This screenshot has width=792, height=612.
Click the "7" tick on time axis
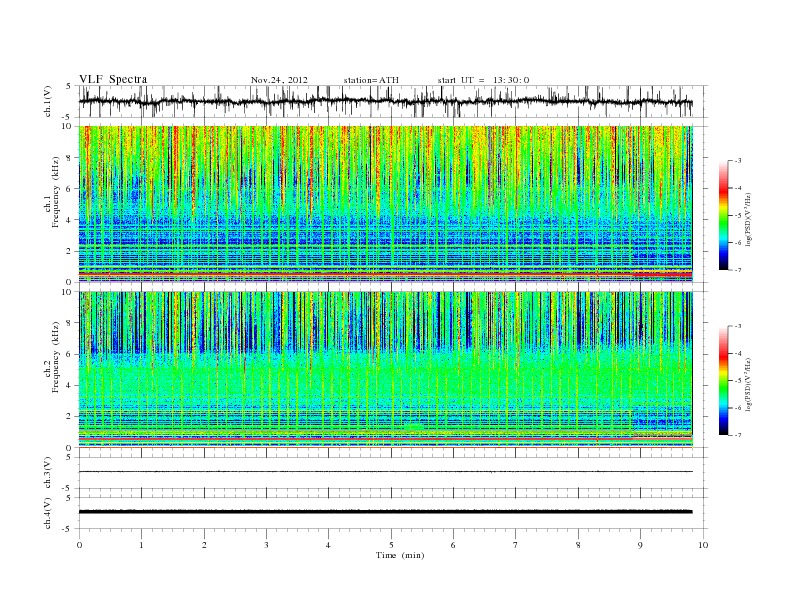(516, 545)
